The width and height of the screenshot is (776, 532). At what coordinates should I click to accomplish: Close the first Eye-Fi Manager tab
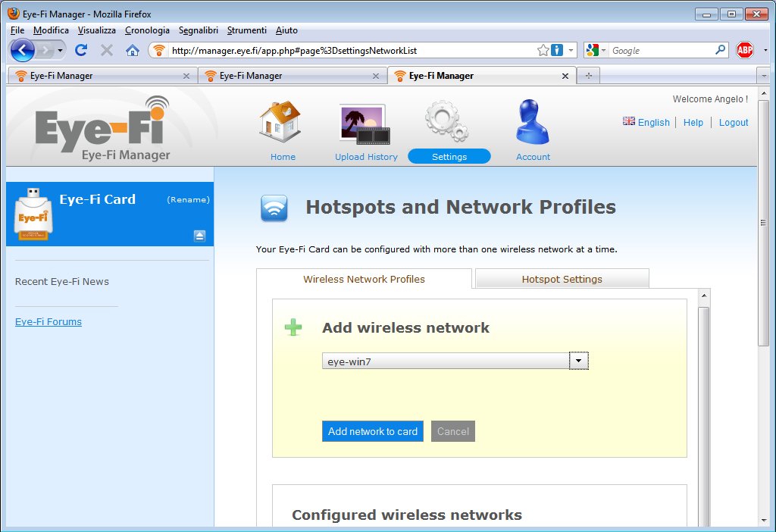tap(186, 76)
